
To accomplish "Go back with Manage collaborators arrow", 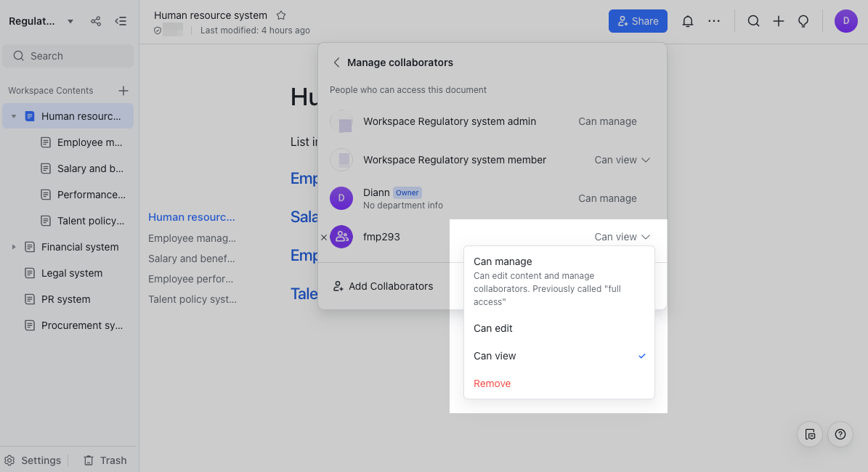I will pyautogui.click(x=336, y=62).
